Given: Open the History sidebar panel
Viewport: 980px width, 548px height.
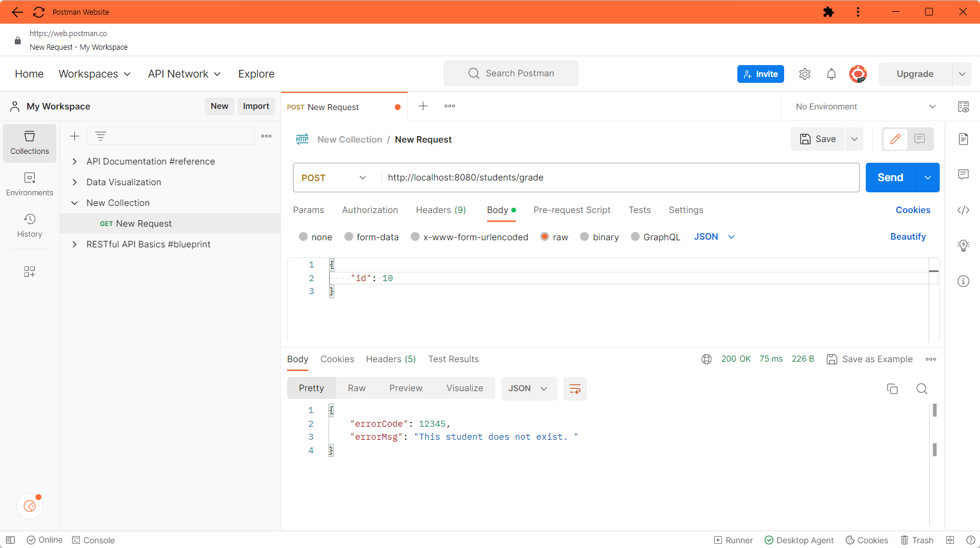Looking at the screenshot, I should point(30,226).
